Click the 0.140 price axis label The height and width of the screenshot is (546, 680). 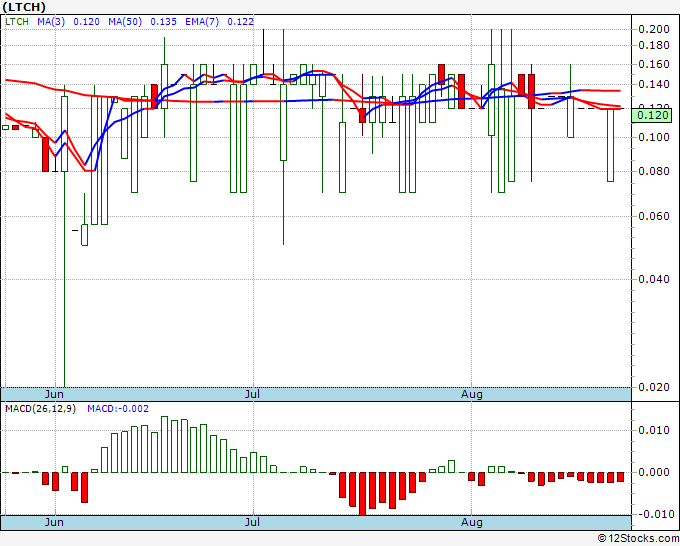point(654,85)
